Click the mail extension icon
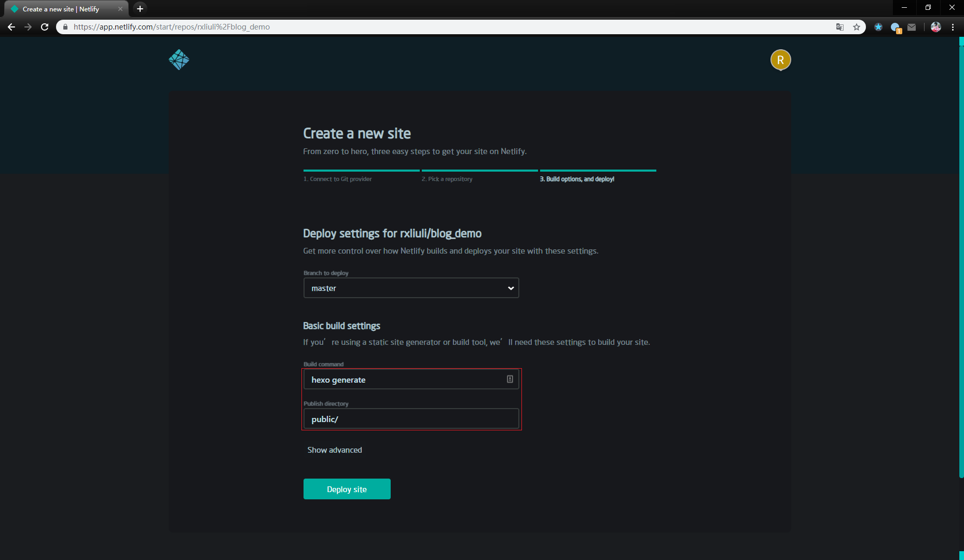The image size is (964, 560). click(x=912, y=27)
